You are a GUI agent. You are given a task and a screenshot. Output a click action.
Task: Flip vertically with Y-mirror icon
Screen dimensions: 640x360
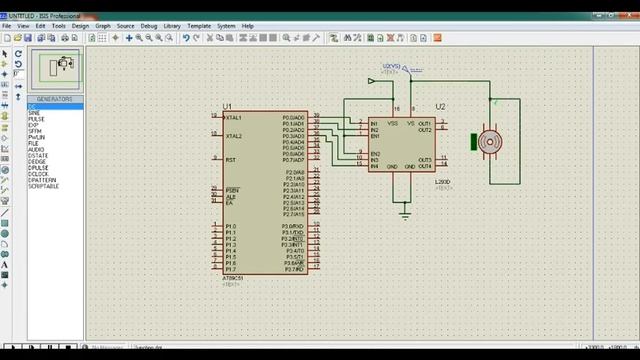click(18, 97)
